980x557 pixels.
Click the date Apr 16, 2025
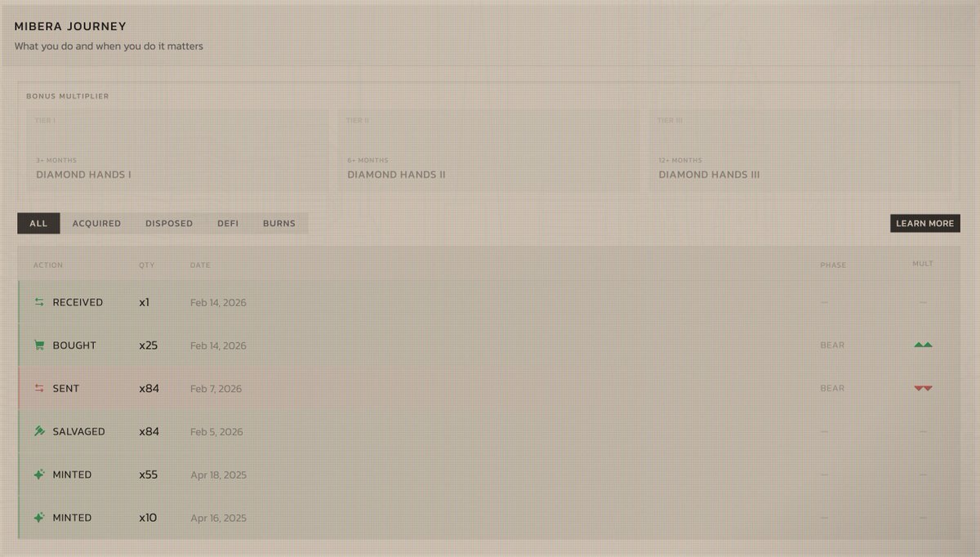tap(218, 519)
